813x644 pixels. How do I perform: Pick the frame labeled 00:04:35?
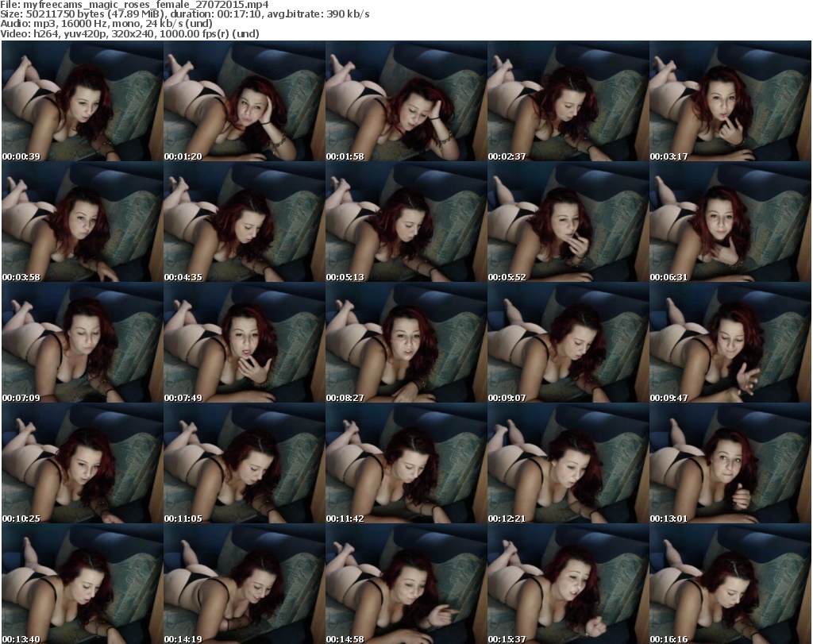coord(245,222)
